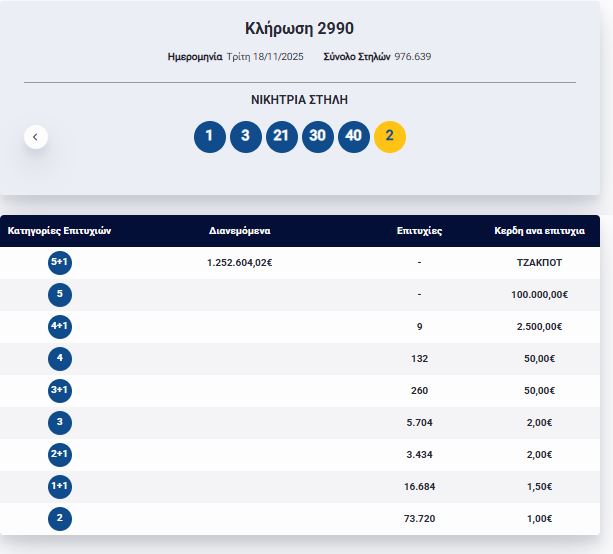
Task: Click winning number ball 1
Action: click(x=210, y=137)
